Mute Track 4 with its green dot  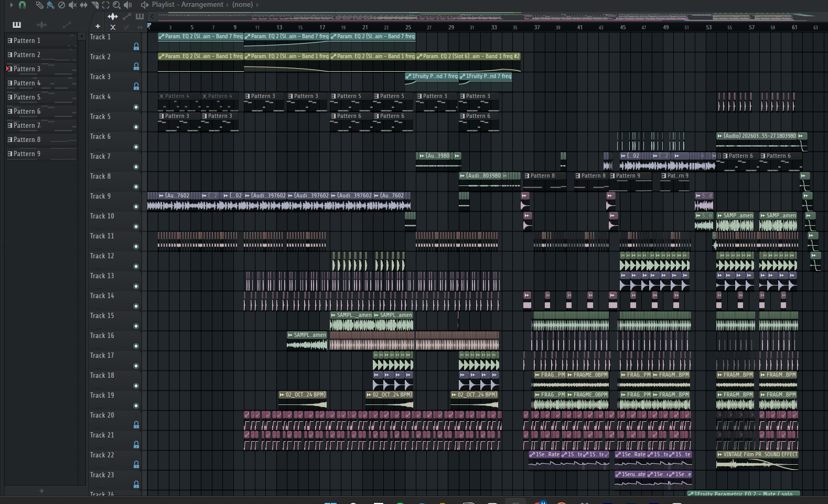(x=136, y=107)
